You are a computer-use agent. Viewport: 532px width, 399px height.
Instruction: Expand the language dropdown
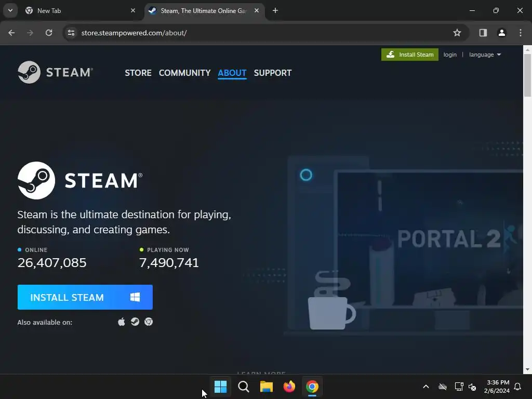(485, 55)
